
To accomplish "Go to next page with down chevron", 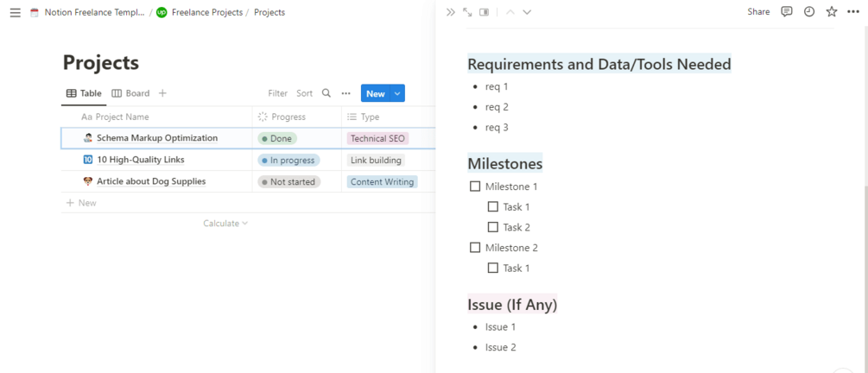I will pos(527,12).
